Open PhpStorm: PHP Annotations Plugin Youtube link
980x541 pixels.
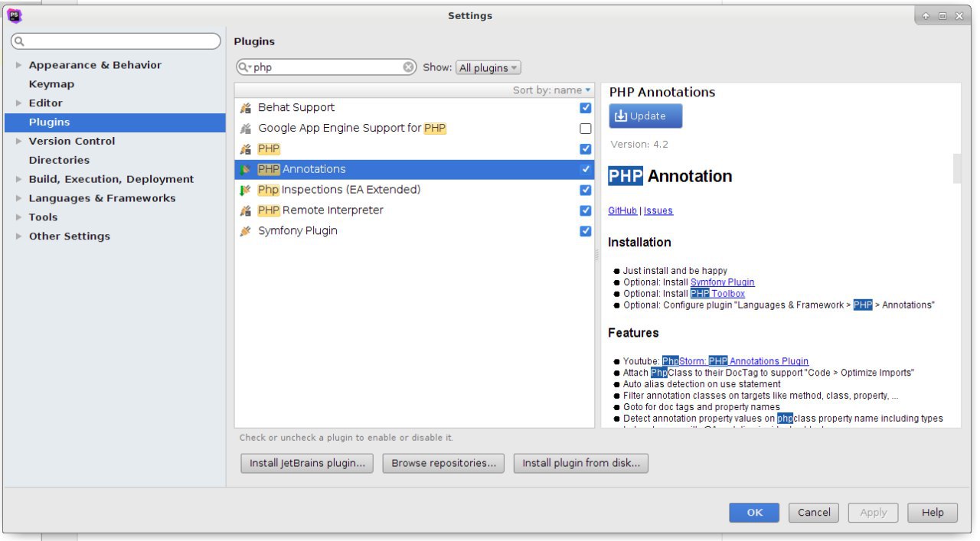point(735,361)
